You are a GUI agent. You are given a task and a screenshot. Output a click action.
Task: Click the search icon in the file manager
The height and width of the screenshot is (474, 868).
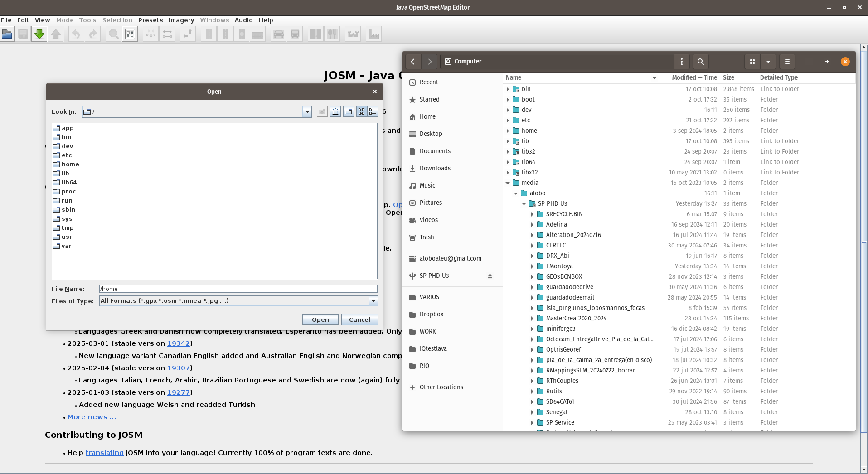tap(701, 62)
